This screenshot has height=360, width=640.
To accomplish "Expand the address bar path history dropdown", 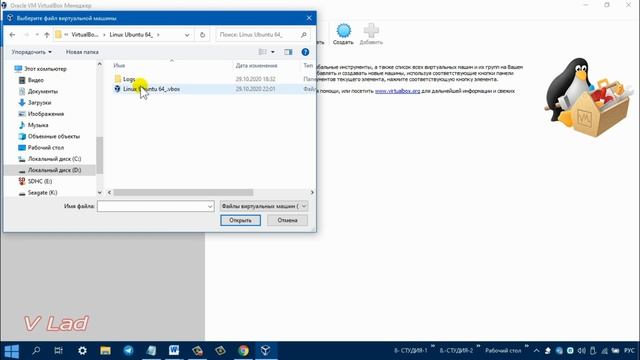I will pos(187,35).
